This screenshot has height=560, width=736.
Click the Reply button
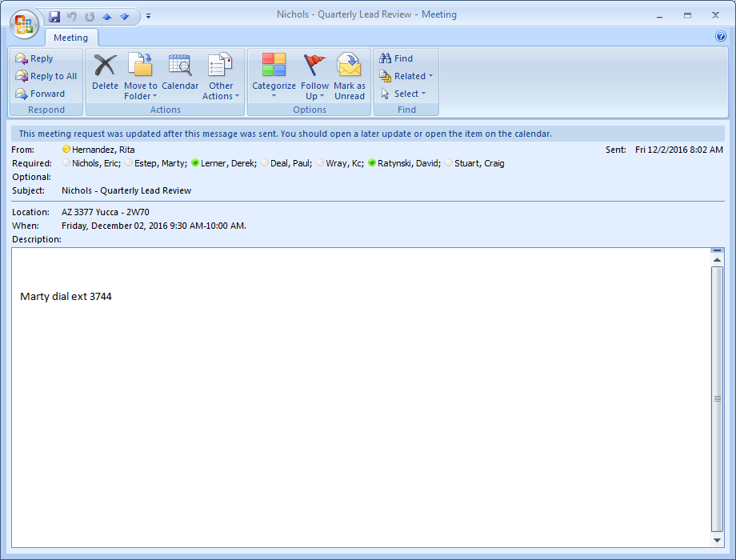[34, 58]
